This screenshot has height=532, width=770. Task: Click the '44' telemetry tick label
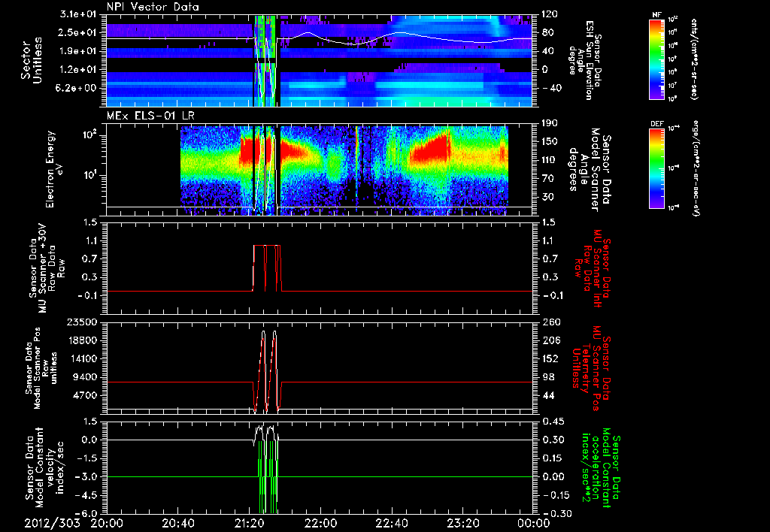click(x=548, y=395)
